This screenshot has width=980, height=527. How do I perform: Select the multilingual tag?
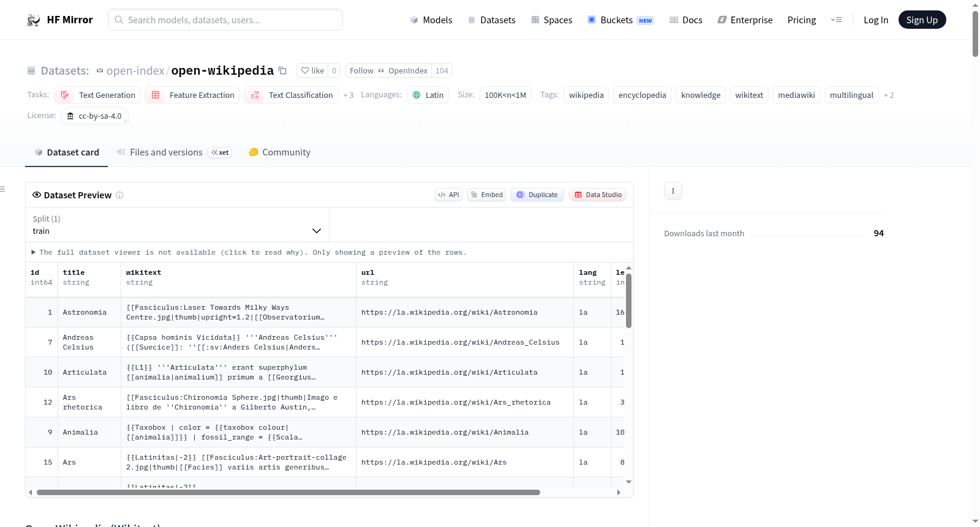click(x=851, y=95)
